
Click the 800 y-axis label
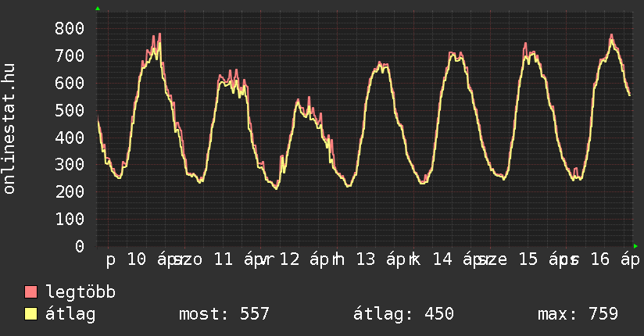(70, 28)
